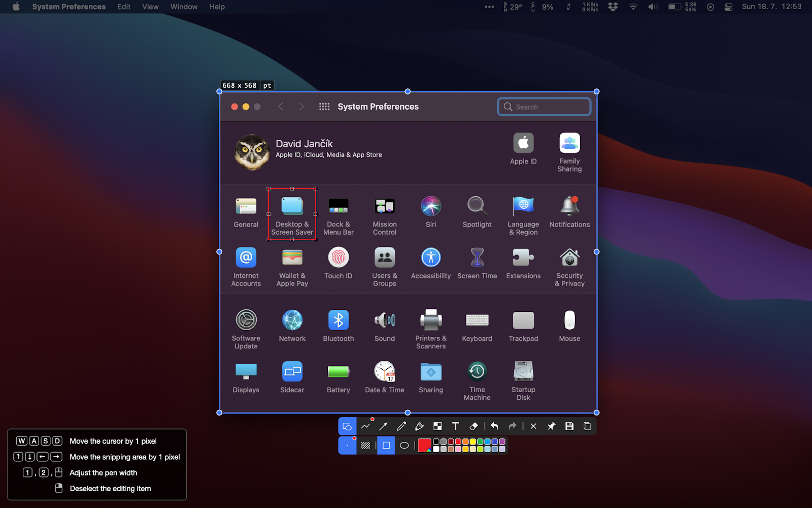Copy the snip with the clipboard icon
The image size is (812, 508).
click(587, 426)
